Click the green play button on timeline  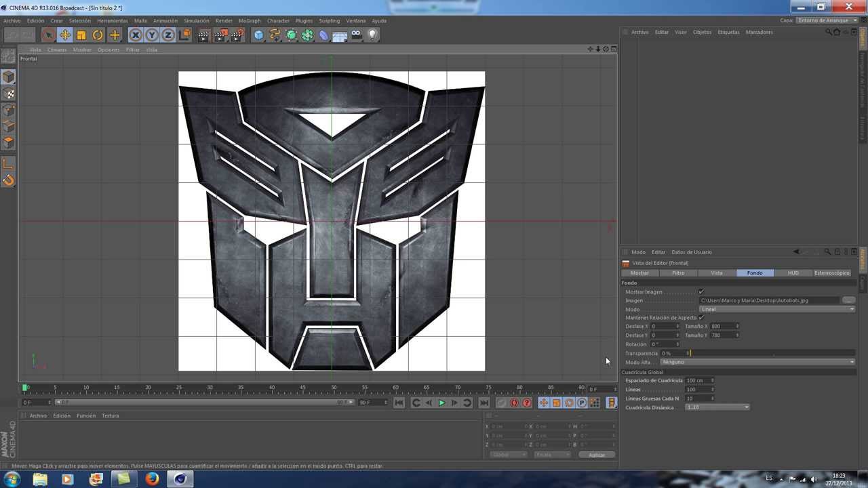(x=441, y=403)
